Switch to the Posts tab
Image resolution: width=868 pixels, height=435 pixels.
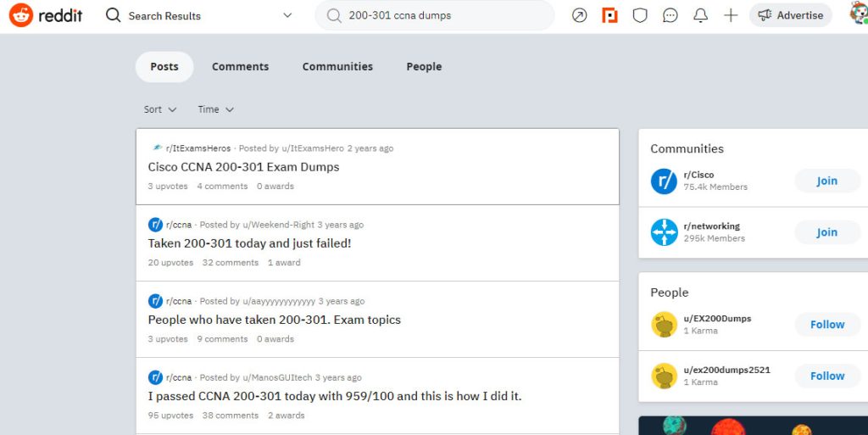(164, 67)
